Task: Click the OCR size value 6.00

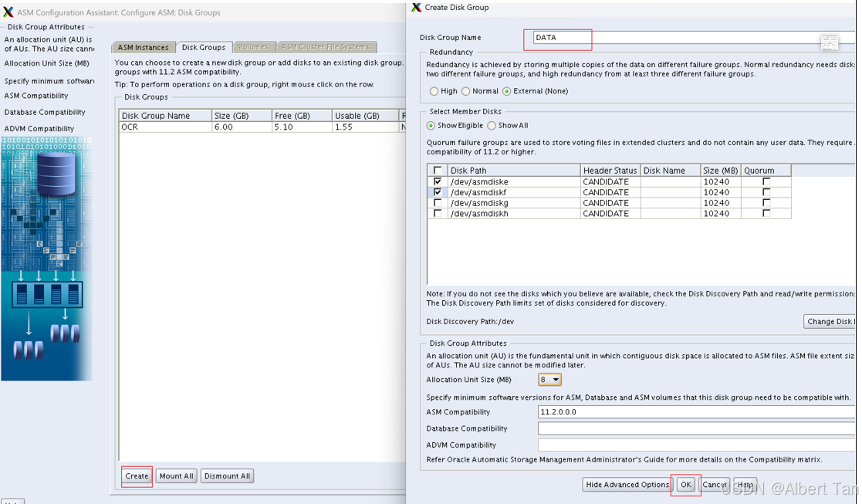Action: (x=242, y=127)
